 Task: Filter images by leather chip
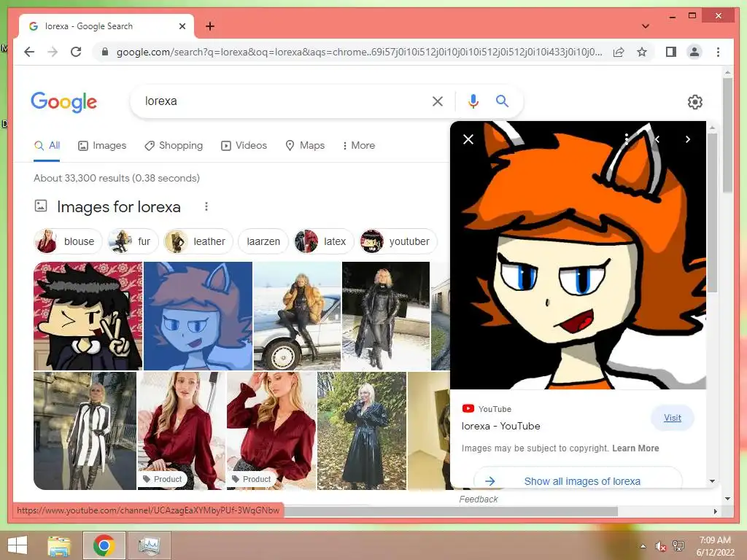point(198,241)
